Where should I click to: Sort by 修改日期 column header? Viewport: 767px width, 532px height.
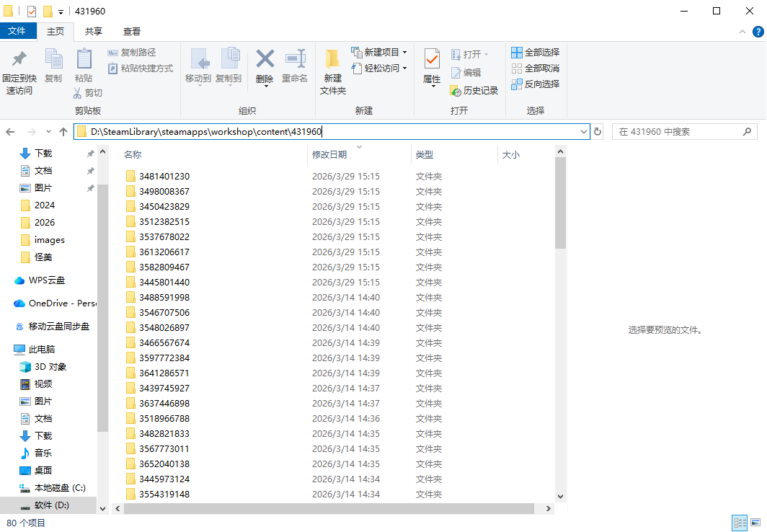[329, 155]
